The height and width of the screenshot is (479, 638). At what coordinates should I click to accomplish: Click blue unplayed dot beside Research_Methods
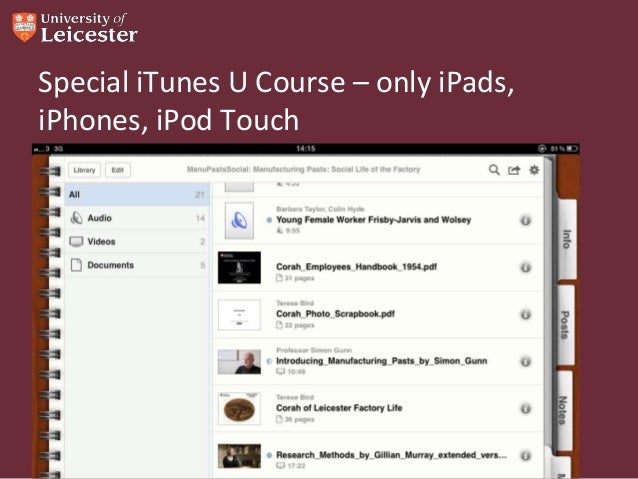[269, 455]
